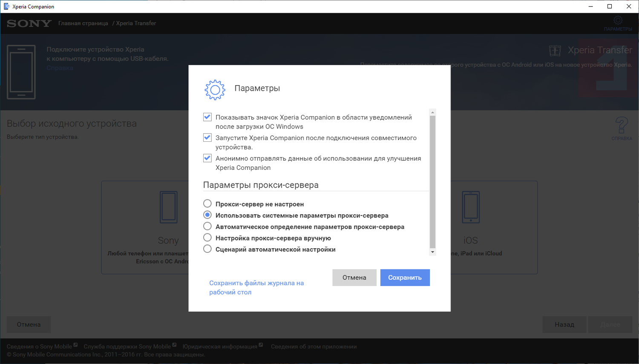Click the Sony Mobile Communications copyright text
Screen dimensions: 639x364
click(106, 355)
